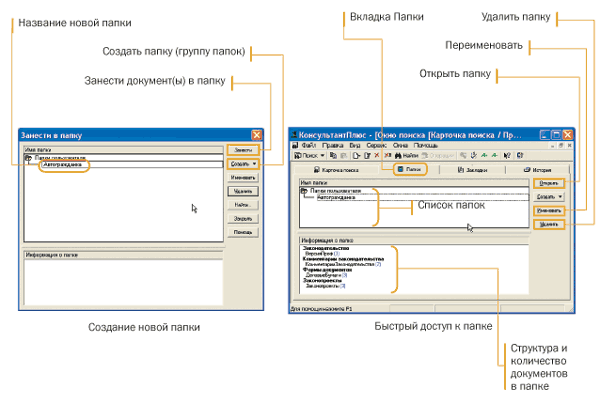Click the red X delete toolbar icon
The height and width of the screenshot is (404, 600).
(x=377, y=155)
